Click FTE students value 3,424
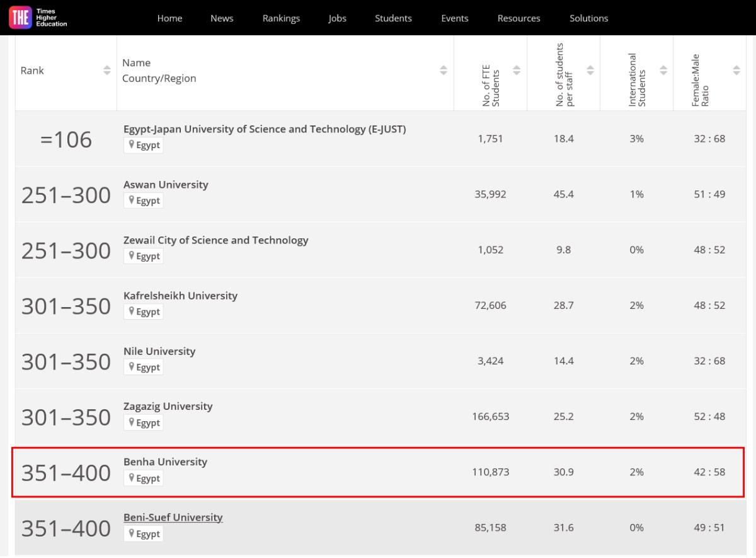 pyautogui.click(x=490, y=361)
